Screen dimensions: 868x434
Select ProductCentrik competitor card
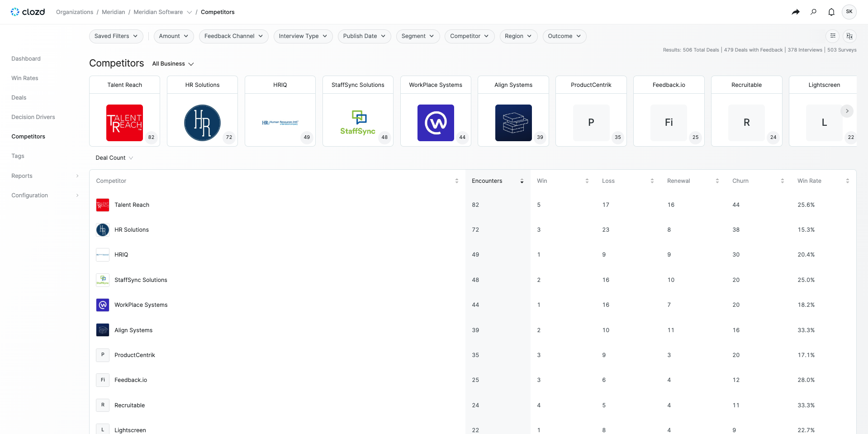click(x=591, y=111)
